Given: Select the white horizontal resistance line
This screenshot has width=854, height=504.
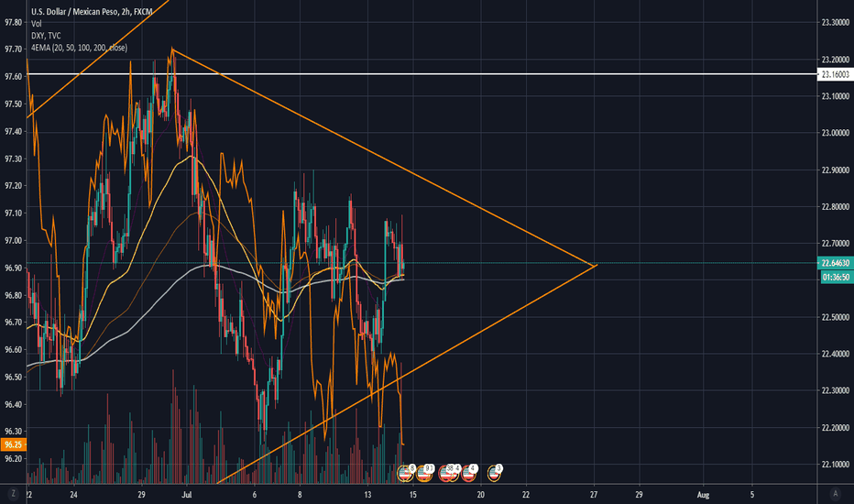Looking at the screenshot, I should coord(422,73).
